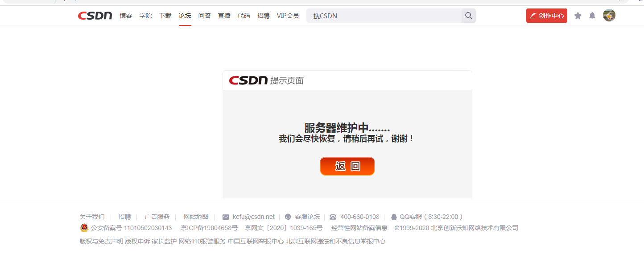Open the 问答 menu item

pos(204,16)
